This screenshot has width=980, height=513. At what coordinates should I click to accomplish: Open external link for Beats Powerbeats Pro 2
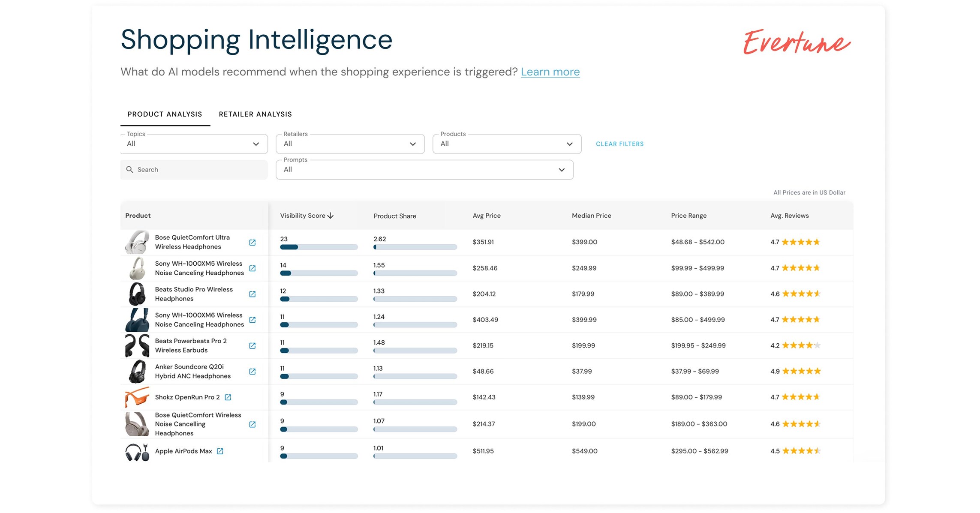252,345
